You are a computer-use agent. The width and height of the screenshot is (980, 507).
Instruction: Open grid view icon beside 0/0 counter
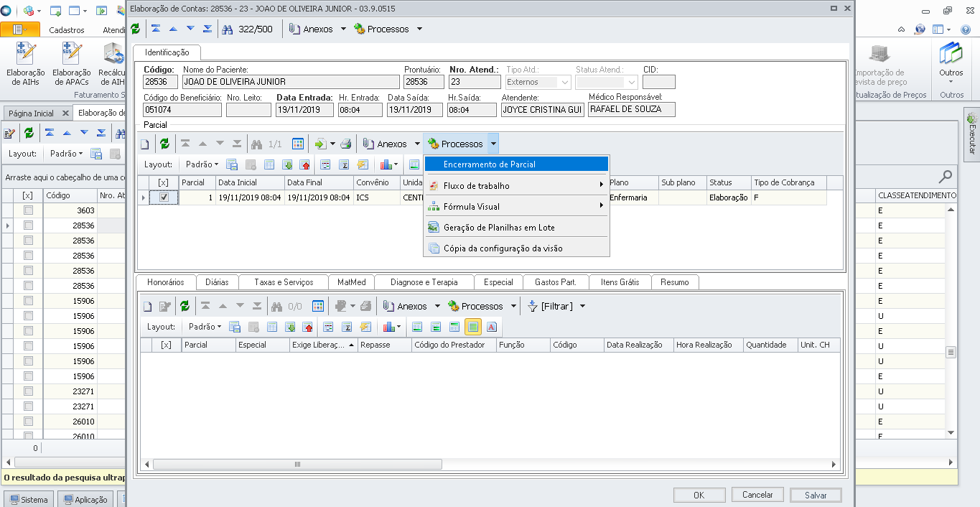click(318, 306)
